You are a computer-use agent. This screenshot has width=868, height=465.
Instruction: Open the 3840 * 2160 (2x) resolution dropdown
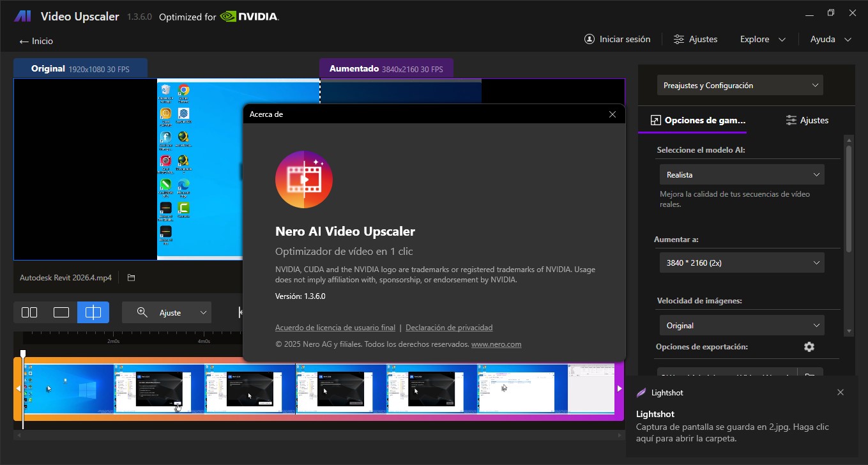[x=741, y=262]
